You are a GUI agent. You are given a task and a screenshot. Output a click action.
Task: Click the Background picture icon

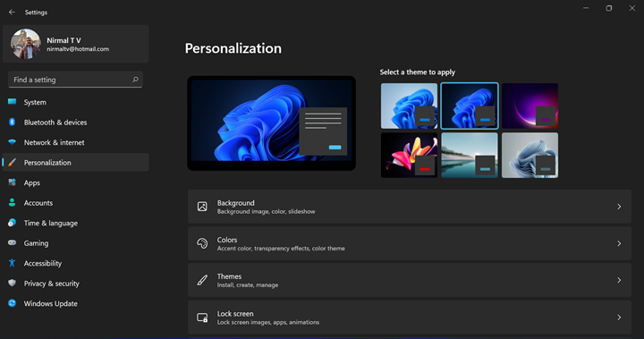202,207
